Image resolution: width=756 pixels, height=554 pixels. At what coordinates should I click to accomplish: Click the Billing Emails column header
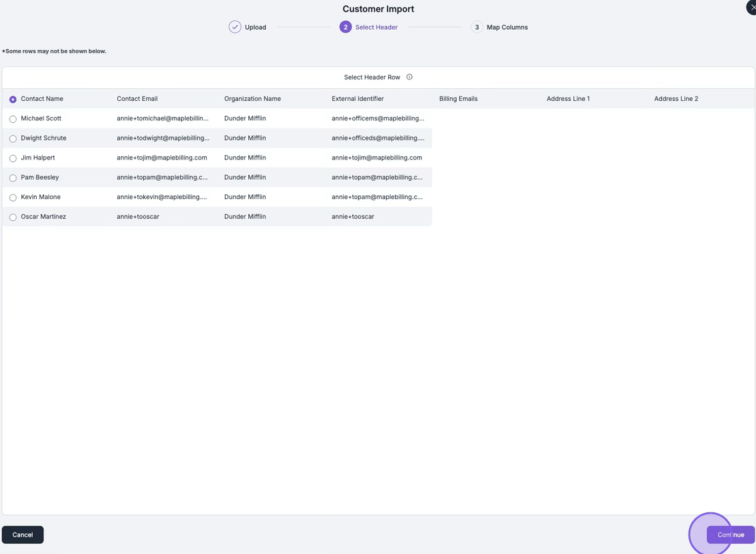click(x=458, y=99)
